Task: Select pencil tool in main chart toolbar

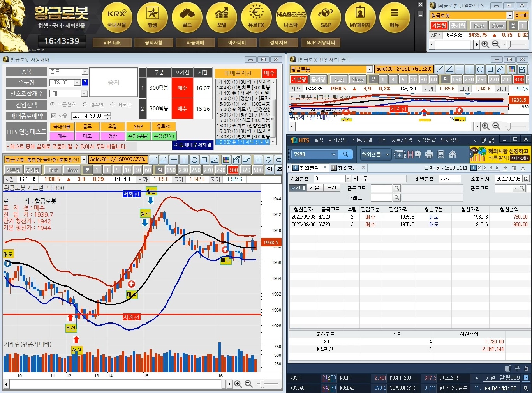Action: (214, 159)
